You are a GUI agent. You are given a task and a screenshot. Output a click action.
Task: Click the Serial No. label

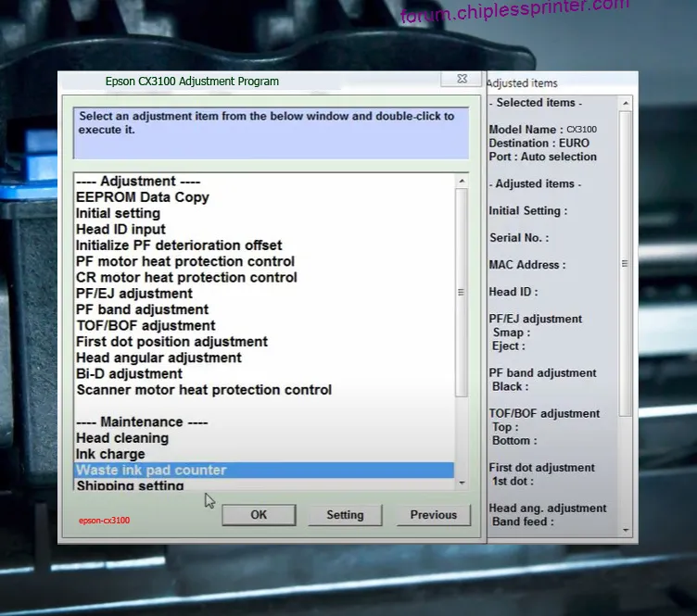coord(519,238)
